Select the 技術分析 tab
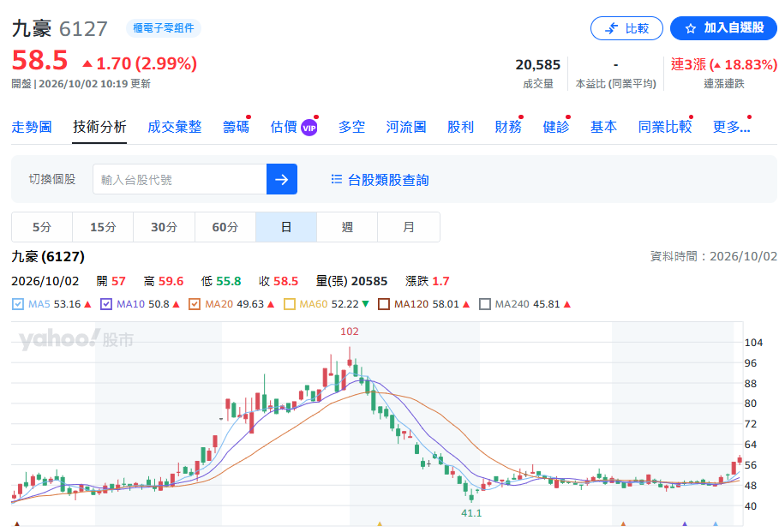 coord(99,127)
